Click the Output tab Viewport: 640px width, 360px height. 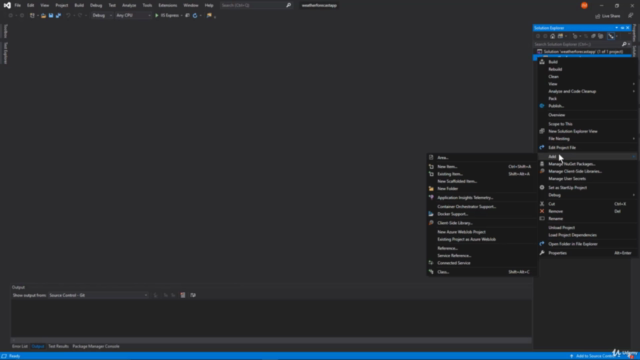(x=38, y=347)
